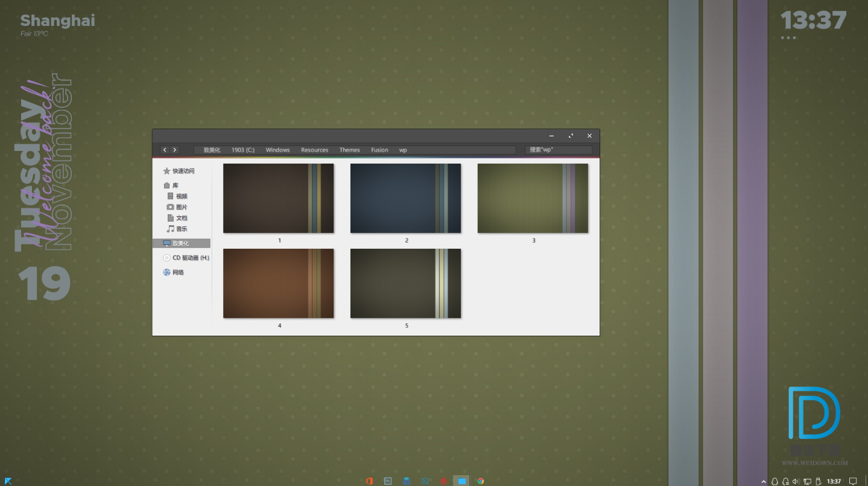The height and width of the screenshot is (486, 868).
Task: Jump to 致美化 in the address bar
Action: pyautogui.click(x=212, y=150)
